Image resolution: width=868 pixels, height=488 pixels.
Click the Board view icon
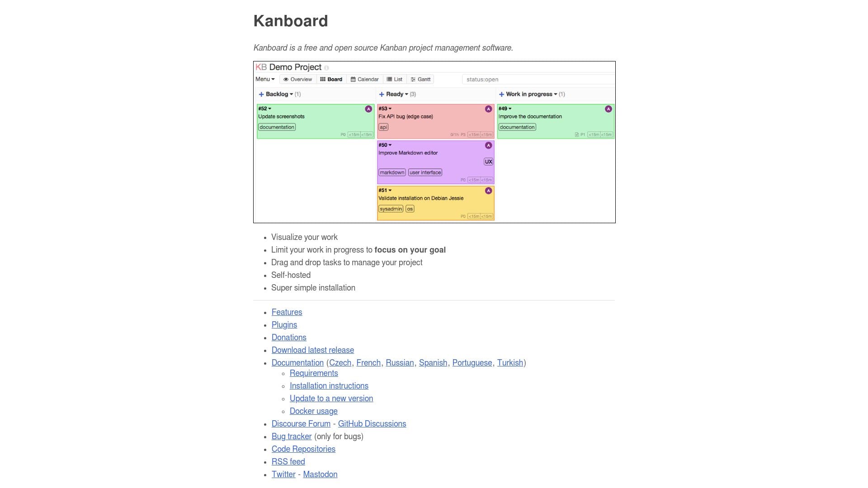[322, 79]
